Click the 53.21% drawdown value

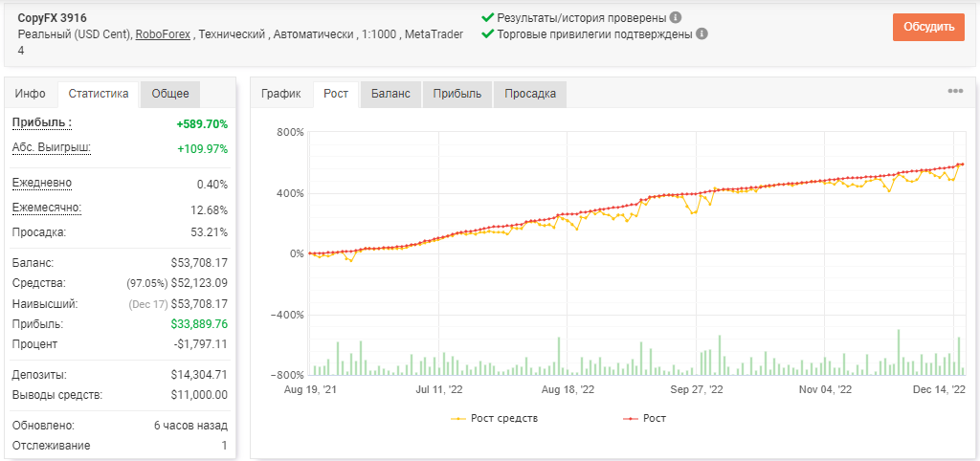210,233
